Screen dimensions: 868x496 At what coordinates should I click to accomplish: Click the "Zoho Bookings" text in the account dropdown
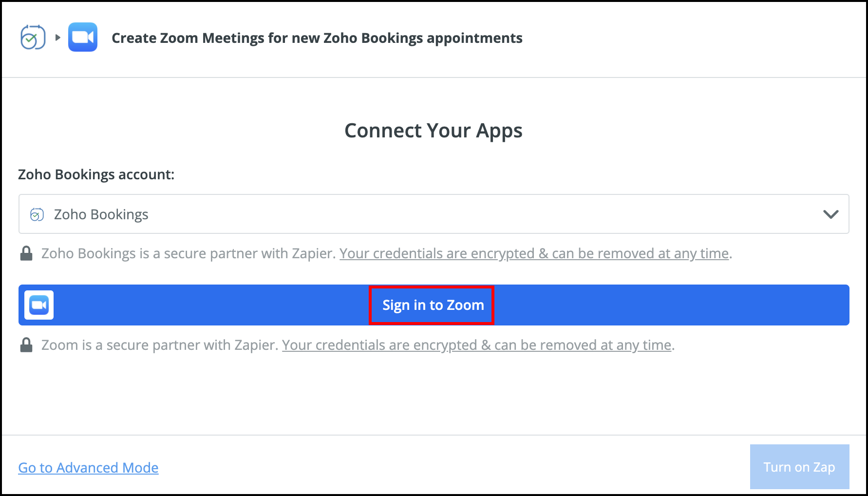coord(101,214)
